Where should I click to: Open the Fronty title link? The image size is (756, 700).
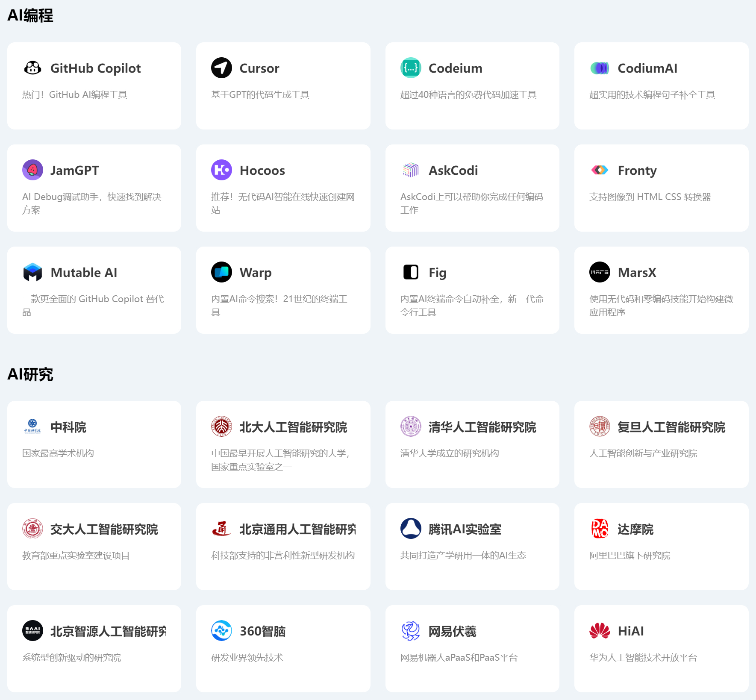[x=637, y=171]
